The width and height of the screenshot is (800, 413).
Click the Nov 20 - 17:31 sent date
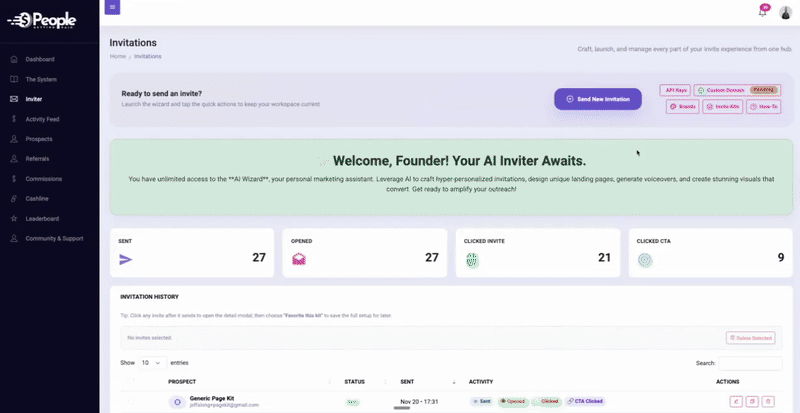(x=419, y=402)
